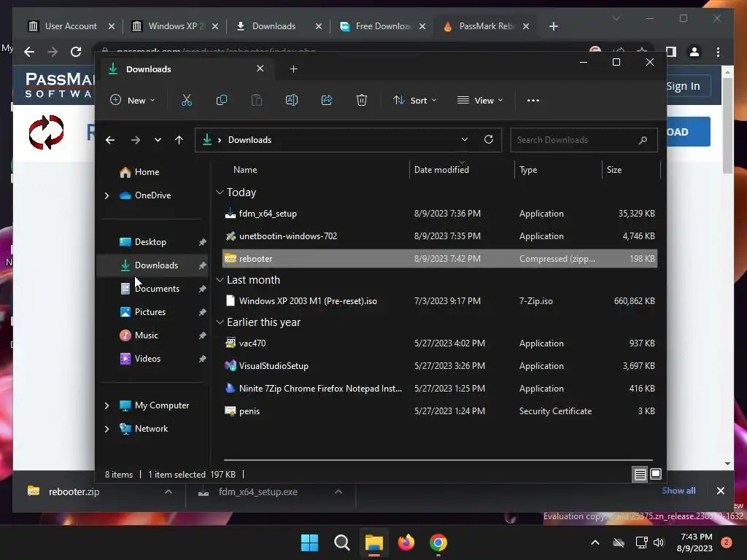Open Firefox from the taskbar
The height and width of the screenshot is (560, 747).
[406, 542]
